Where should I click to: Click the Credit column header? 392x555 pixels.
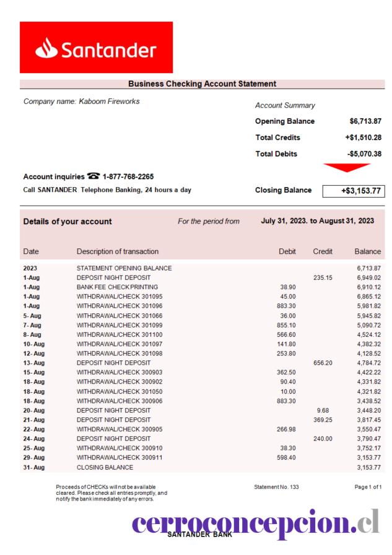click(322, 251)
